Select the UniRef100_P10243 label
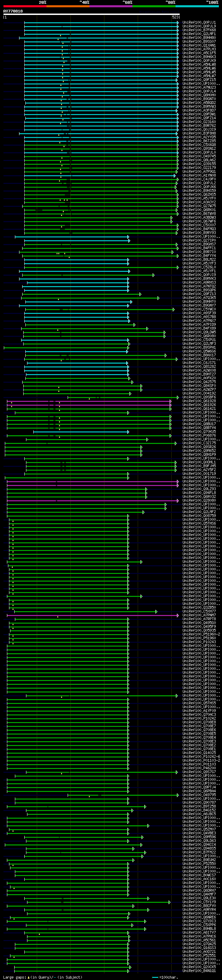 (x=199, y=642)
